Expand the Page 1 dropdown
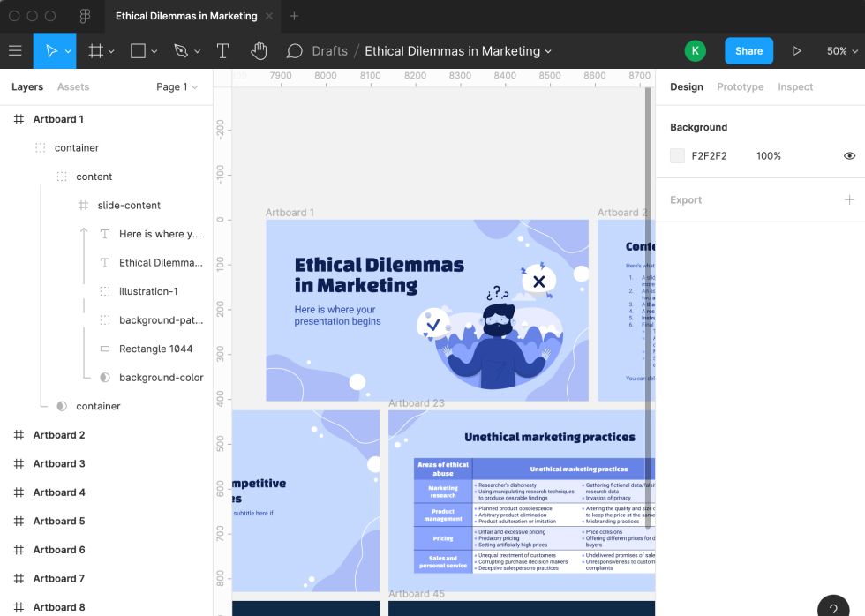This screenshot has height=616, width=865. point(177,87)
